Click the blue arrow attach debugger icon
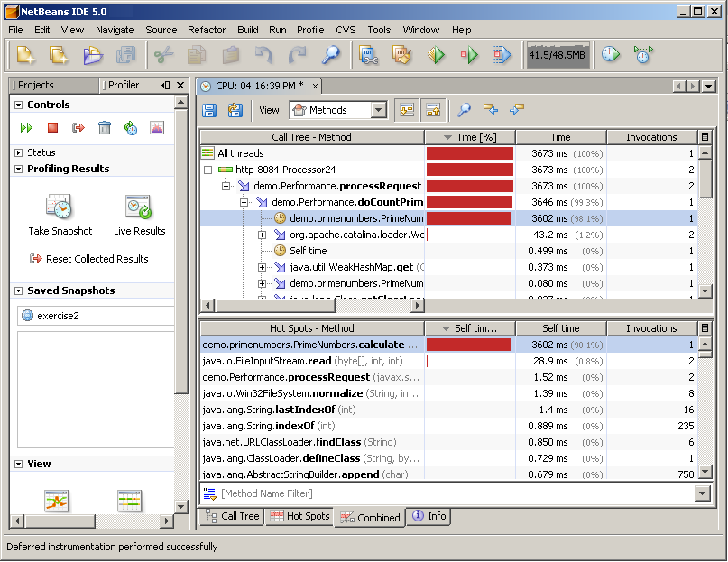This screenshot has height=562, width=728. click(x=502, y=55)
